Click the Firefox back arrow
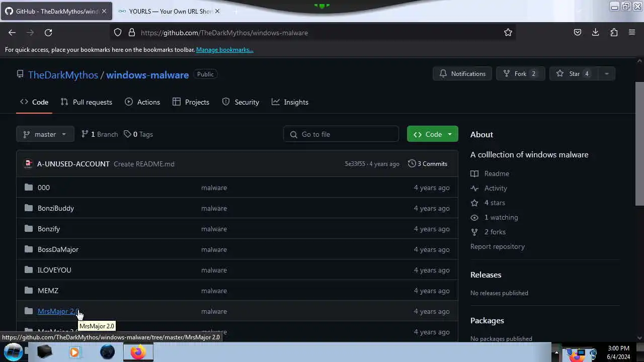 coord(12,33)
